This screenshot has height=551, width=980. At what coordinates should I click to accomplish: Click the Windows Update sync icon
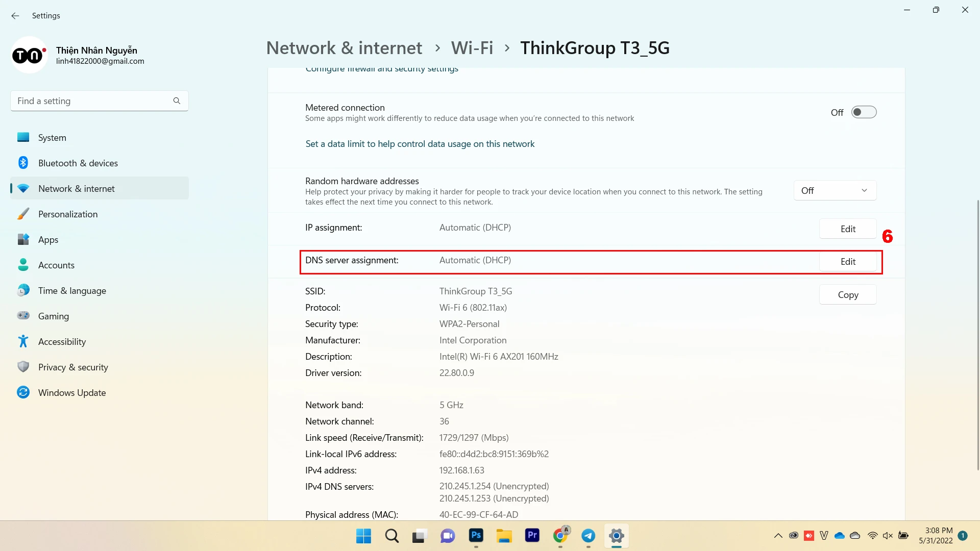click(x=23, y=392)
